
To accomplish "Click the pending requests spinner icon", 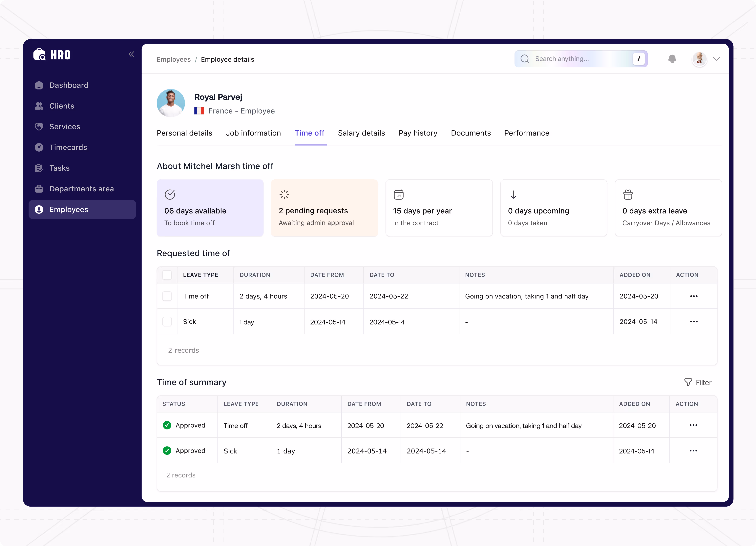I will tap(284, 194).
